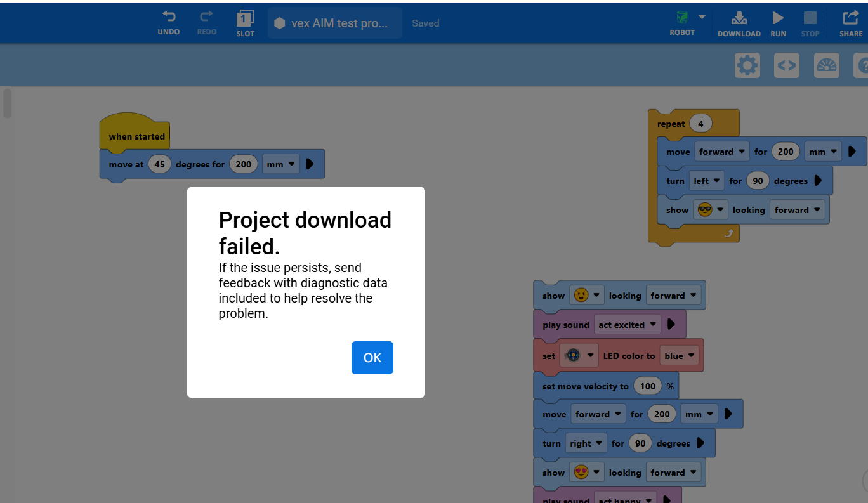Click the Download project icon

739,18
